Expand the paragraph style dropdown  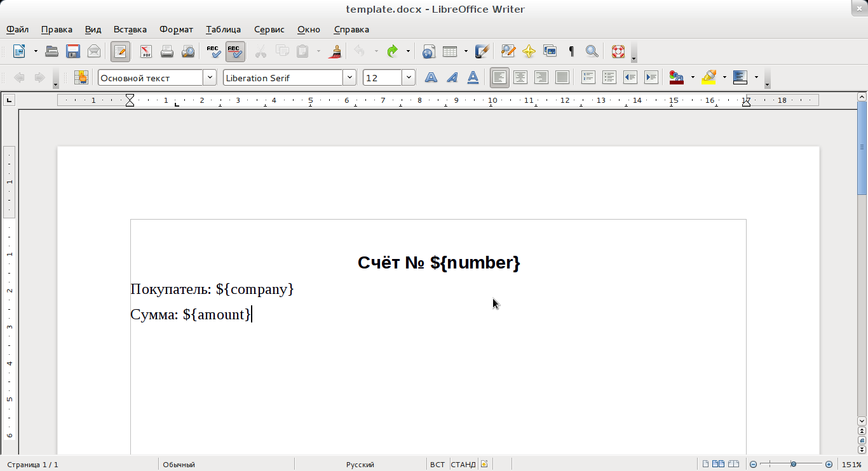(210, 77)
